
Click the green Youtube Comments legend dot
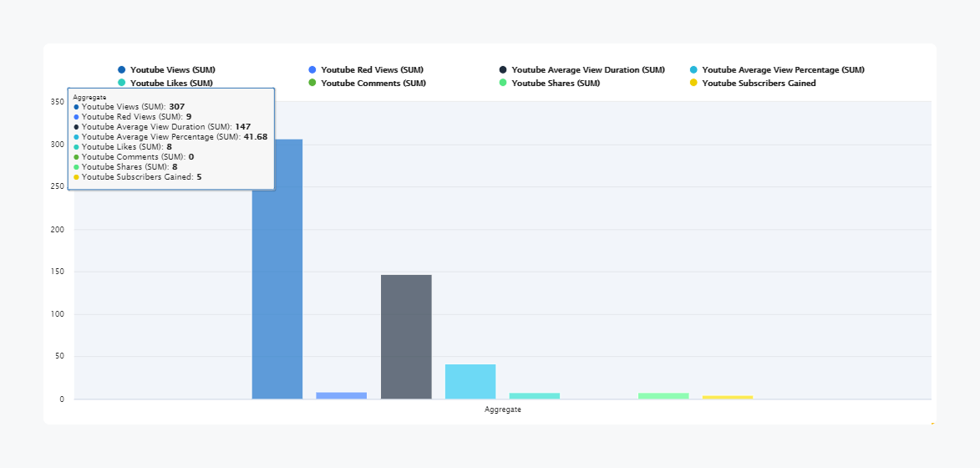click(312, 84)
